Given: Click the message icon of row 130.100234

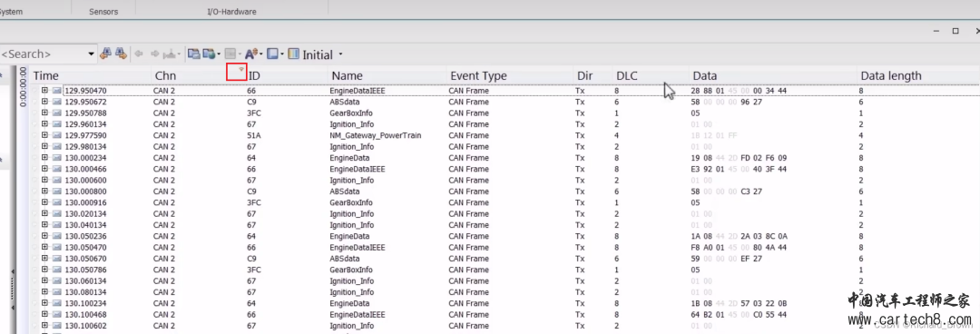Looking at the screenshot, I should tap(57, 303).
